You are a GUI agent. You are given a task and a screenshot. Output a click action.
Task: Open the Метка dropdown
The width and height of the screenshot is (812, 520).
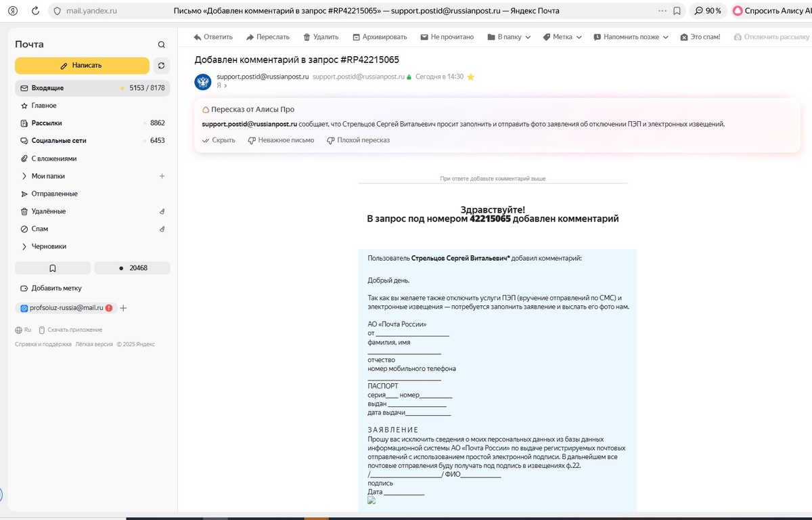(562, 37)
